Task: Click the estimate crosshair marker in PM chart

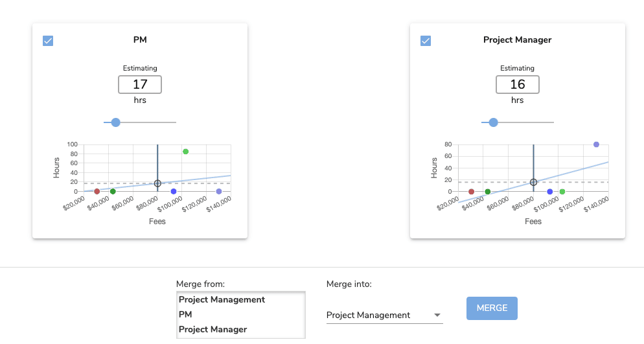Action: click(x=157, y=183)
